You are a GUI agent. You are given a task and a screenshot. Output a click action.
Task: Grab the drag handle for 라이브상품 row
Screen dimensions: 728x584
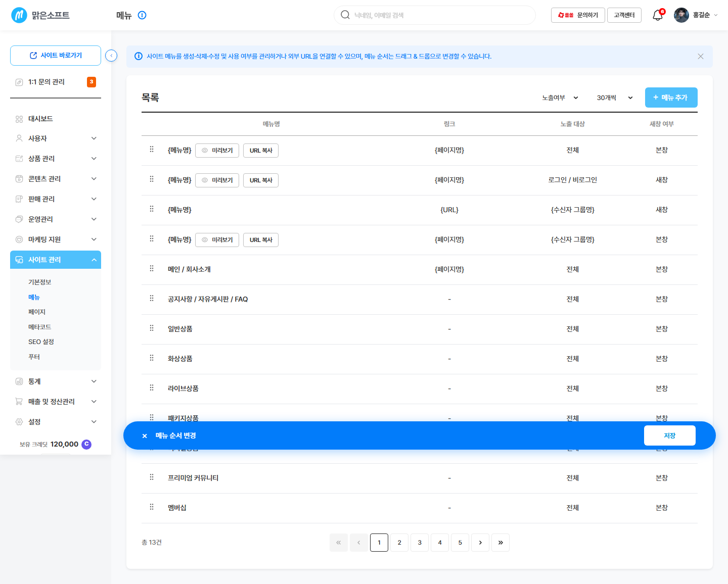point(152,388)
